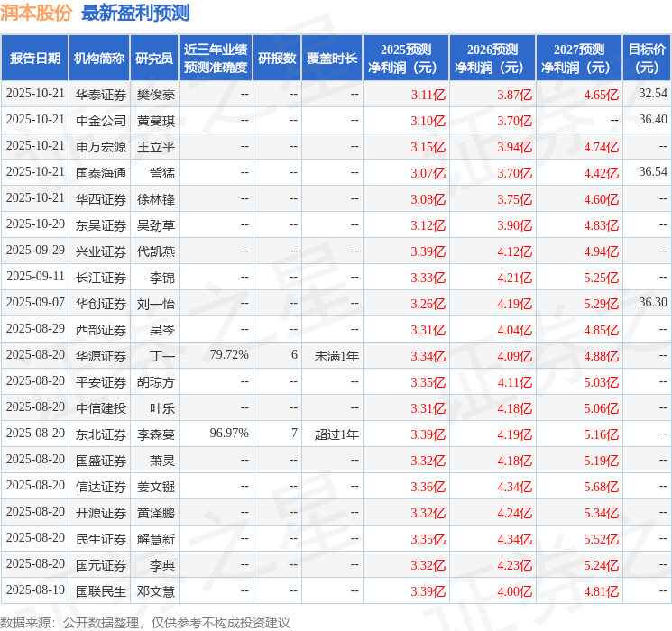
Task: Select researcher 黄泽鹏 in 开源证券 row
Action: coord(155,513)
